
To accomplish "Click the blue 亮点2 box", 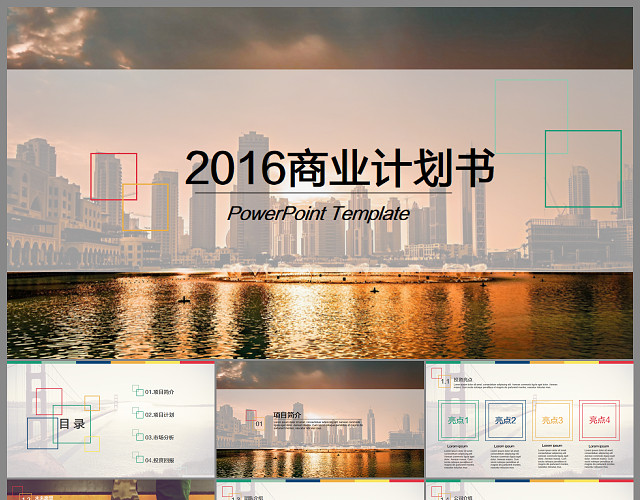I will pos(505,420).
